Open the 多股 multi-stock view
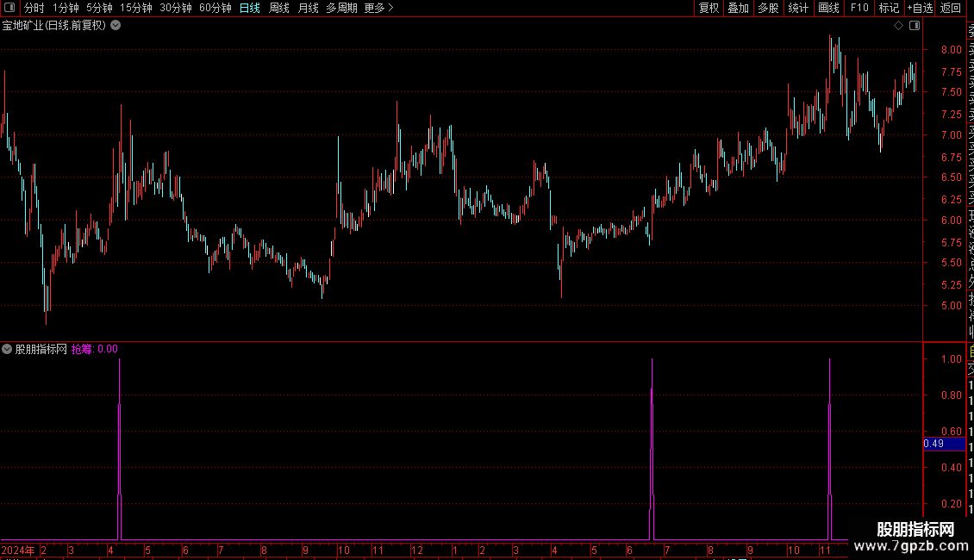The width and height of the screenshot is (974, 560). pos(768,8)
